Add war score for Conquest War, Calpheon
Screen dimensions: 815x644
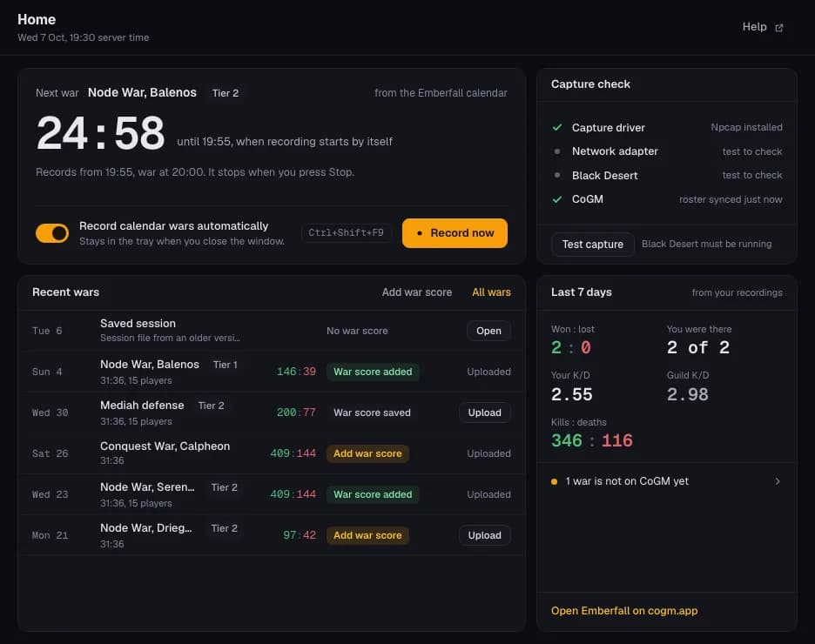(x=367, y=453)
